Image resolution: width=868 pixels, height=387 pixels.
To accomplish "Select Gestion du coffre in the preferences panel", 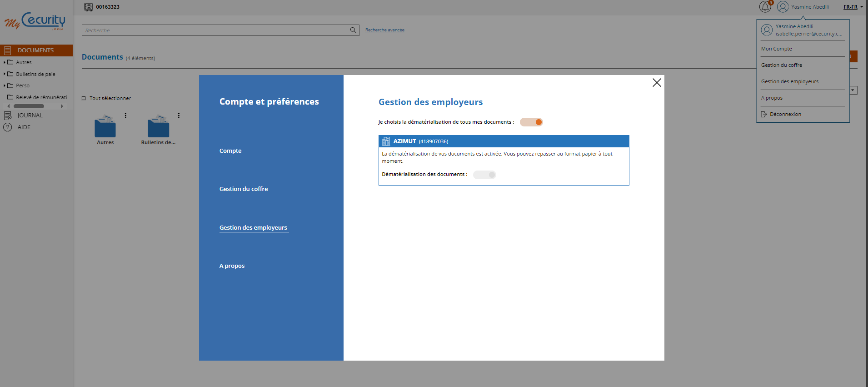I will click(x=244, y=189).
